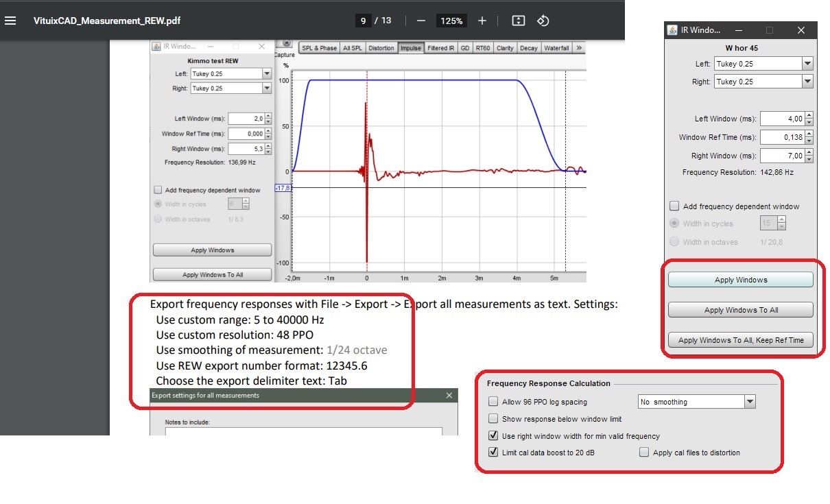Switch to the Distortion tab

(x=381, y=48)
